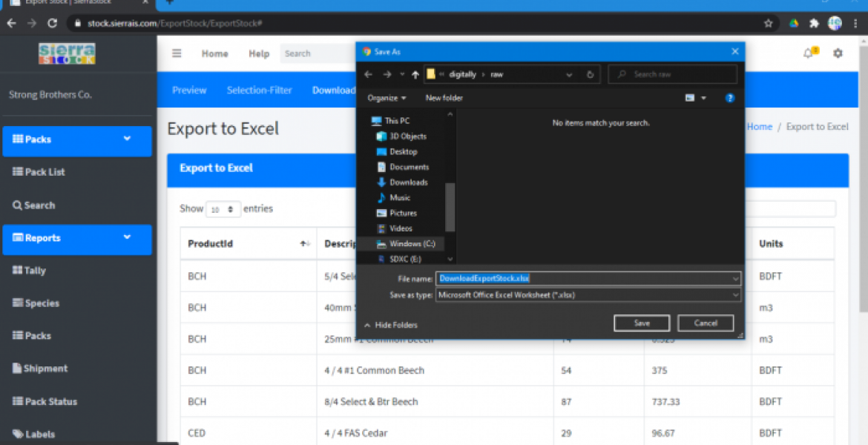
Task: Click File name text field
Action: (x=588, y=279)
